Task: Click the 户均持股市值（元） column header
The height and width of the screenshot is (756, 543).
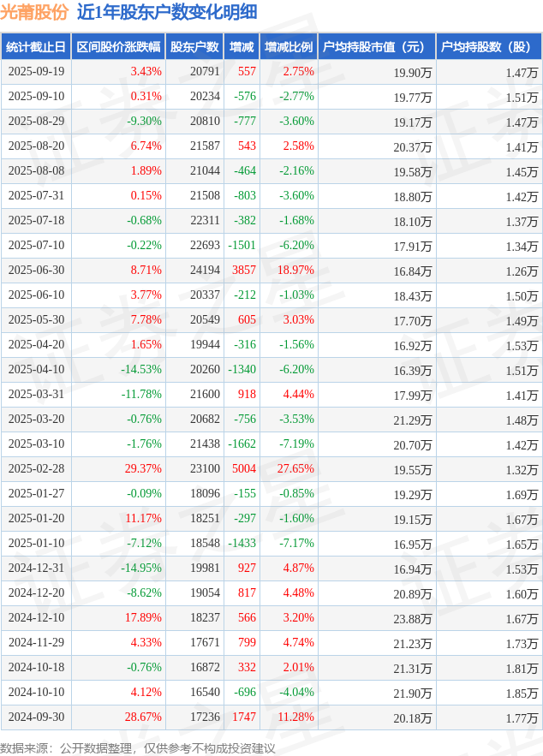Action: pos(377,47)
